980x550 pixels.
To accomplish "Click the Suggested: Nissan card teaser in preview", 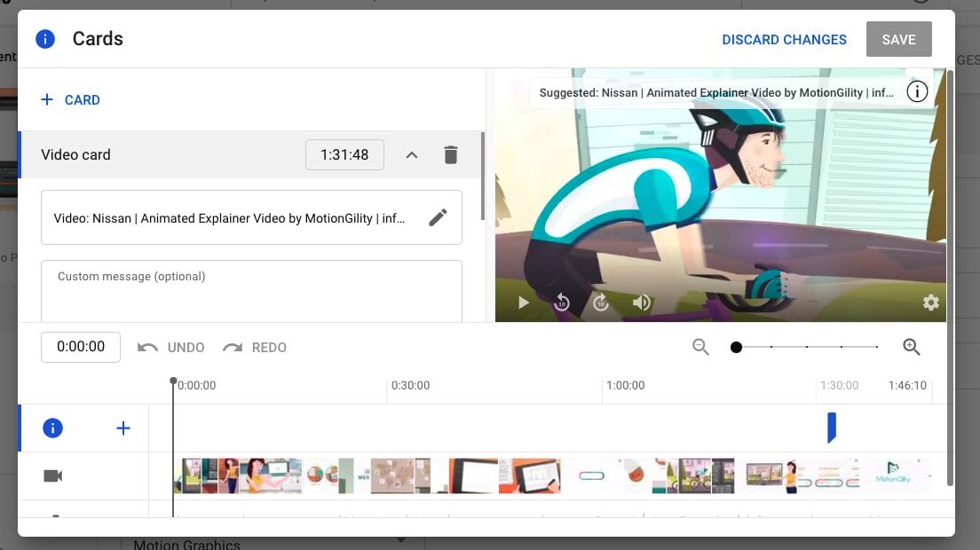I will 715,92.
